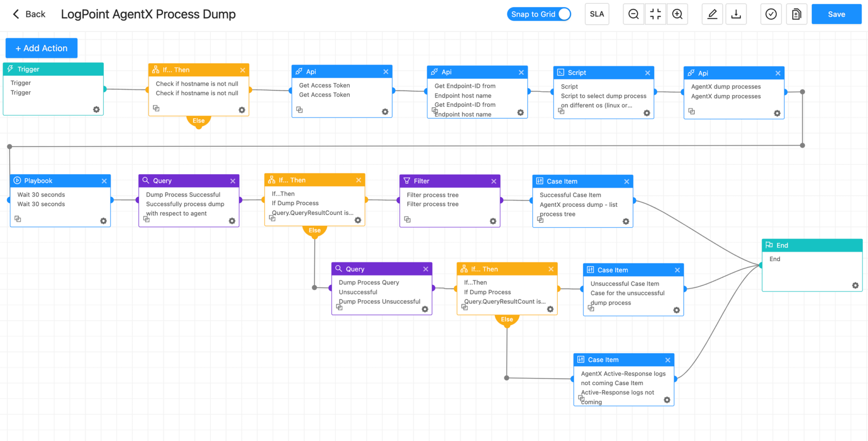
Task: Open gear on Successful Case Item node
Action: [x=626, y=222]
